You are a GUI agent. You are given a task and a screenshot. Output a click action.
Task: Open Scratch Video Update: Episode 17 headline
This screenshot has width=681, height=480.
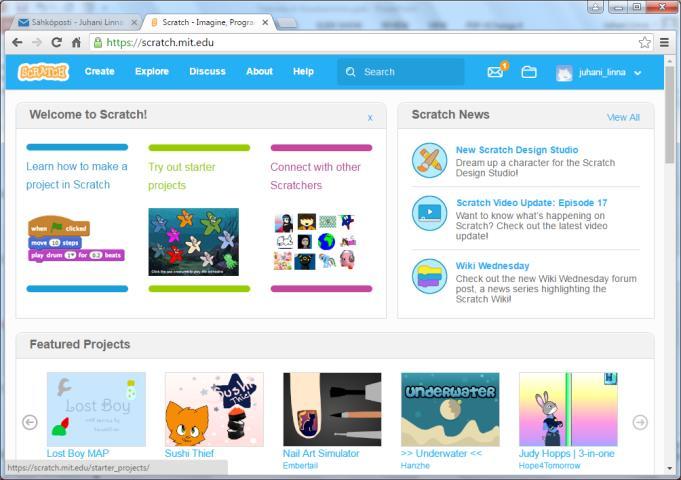tap(532, 203)
